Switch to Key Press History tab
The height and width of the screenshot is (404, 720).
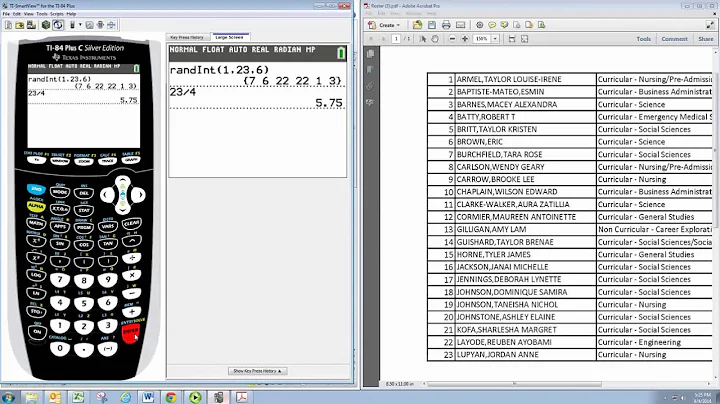click(x=187, y=37)
